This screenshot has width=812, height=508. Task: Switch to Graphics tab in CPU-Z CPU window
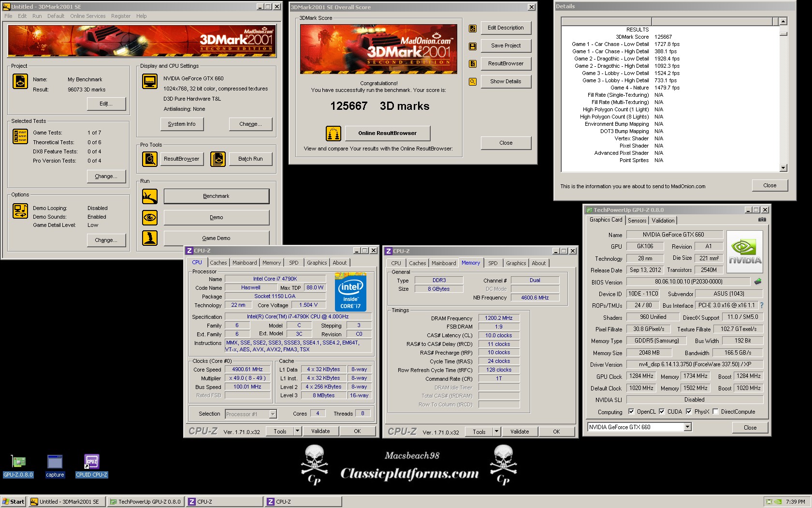click(x=317, y=263)
